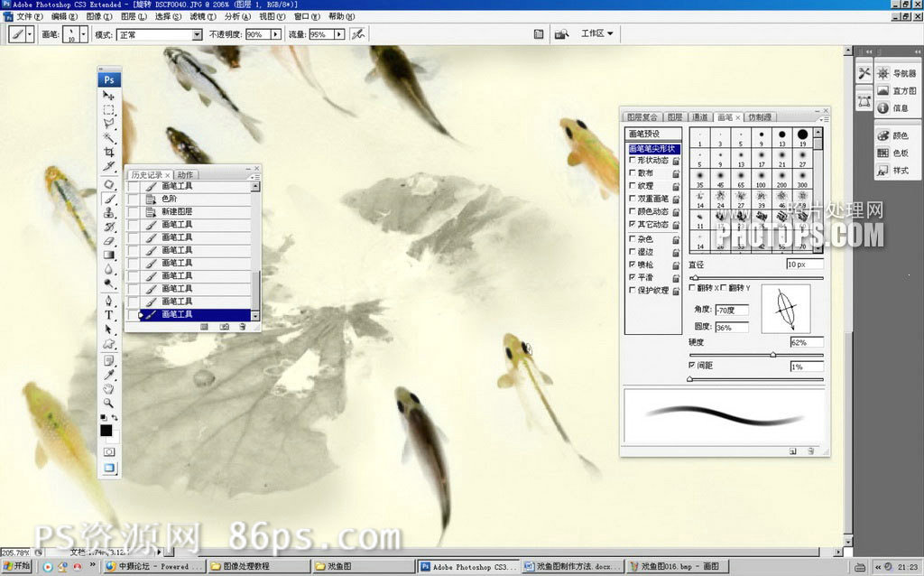Select the Custom Shape tool
Screen dimensions: 924x576
109,344
